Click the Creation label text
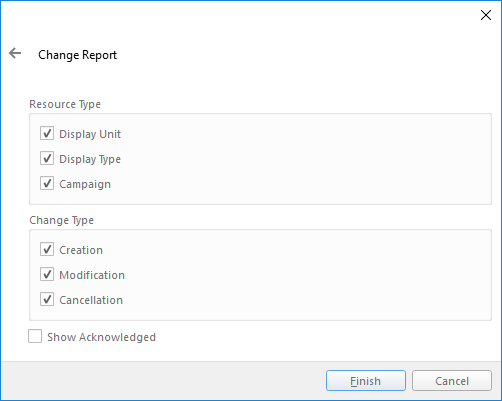Image resolution: width=502 pixels, height=401 pixels. [x=81, y=250]
